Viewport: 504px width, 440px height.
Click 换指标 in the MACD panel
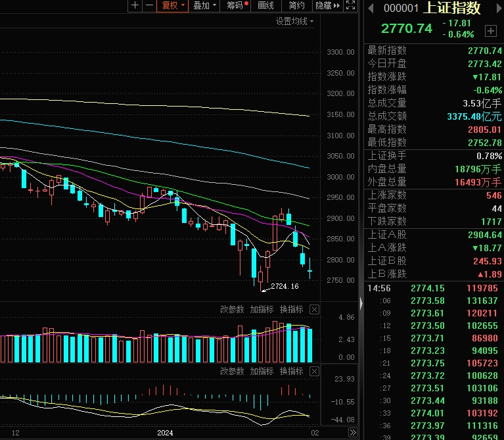pos(291,372)
